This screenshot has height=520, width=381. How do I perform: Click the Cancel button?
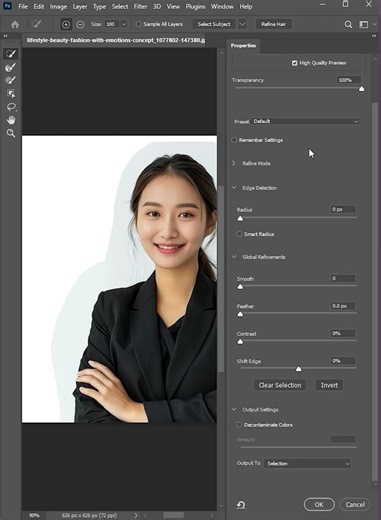point(355,505)
